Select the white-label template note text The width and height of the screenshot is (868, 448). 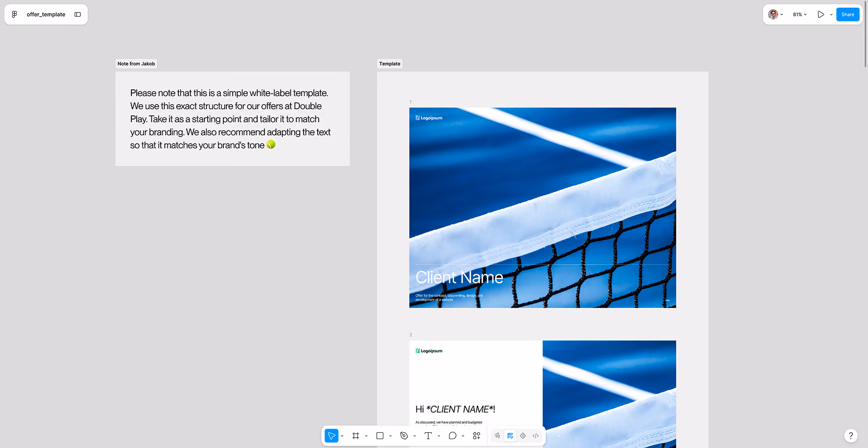coord(230,119)
